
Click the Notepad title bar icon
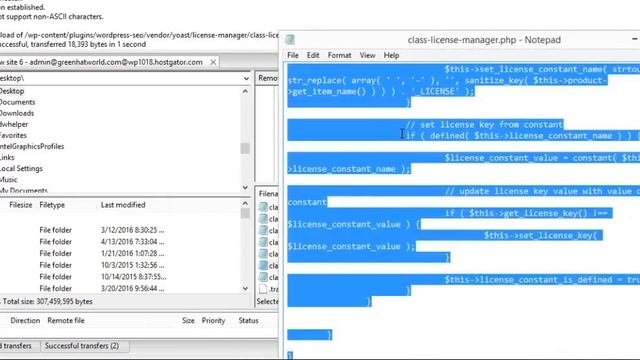(290, 40)
